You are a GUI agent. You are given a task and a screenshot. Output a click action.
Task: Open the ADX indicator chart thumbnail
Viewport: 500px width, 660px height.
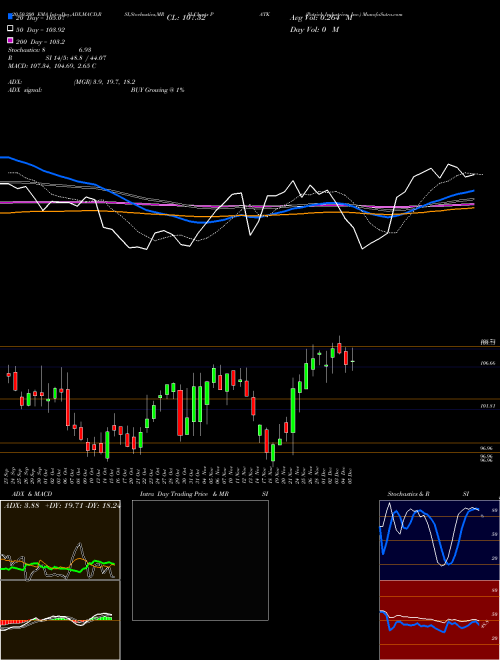pyautogui.click(x=60, y=540)
